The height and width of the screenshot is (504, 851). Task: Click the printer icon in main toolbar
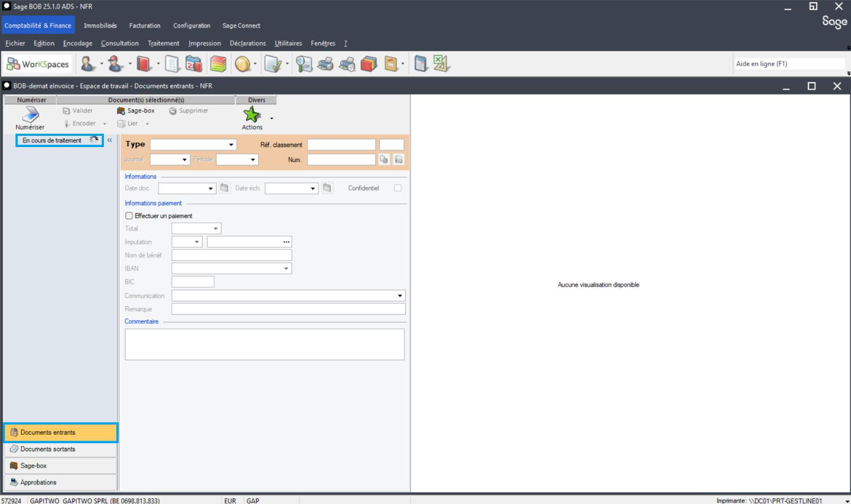tap(326, 64)
